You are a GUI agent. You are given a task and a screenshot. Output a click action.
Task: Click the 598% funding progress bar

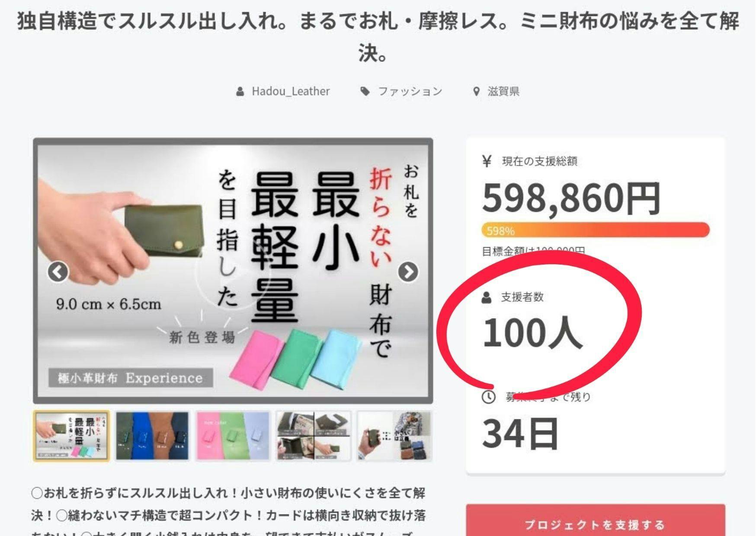coord(596,230)
